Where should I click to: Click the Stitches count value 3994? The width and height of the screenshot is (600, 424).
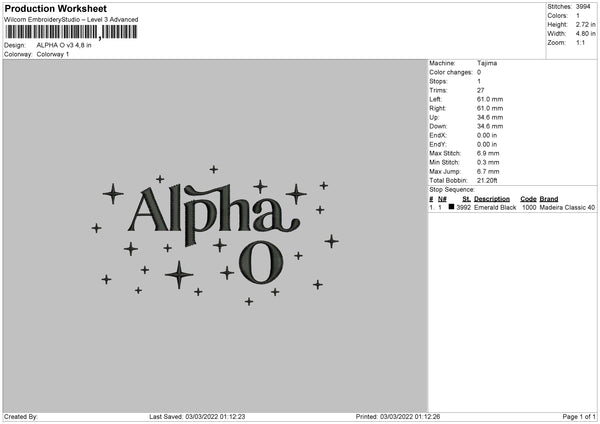pyautogui.click(x=585, y=6)
